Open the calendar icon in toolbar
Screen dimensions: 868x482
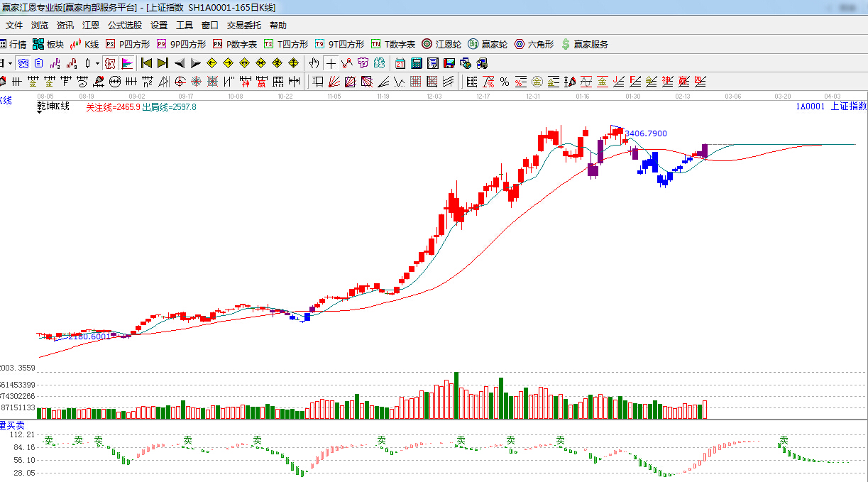tap(400, 63)
